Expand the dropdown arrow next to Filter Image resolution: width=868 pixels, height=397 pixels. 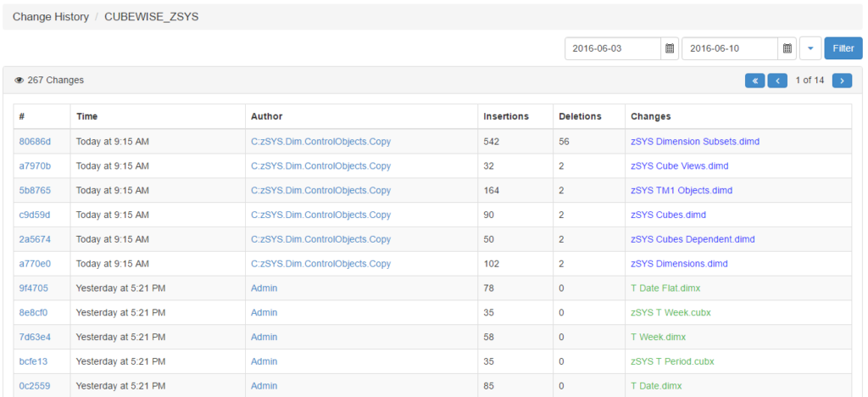pyautogui.click(x=810, y=48)
